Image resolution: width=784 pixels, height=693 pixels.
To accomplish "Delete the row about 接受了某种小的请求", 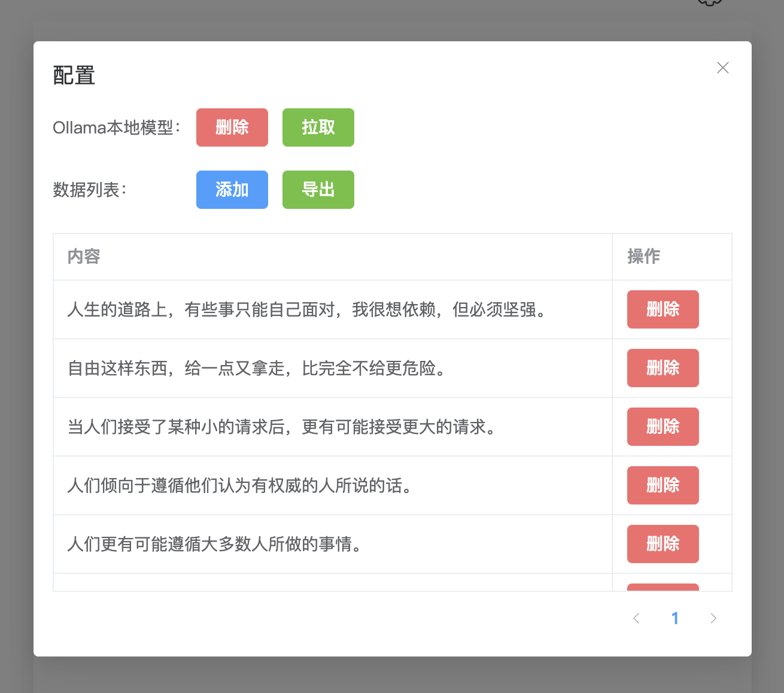I will coord(663,427).
